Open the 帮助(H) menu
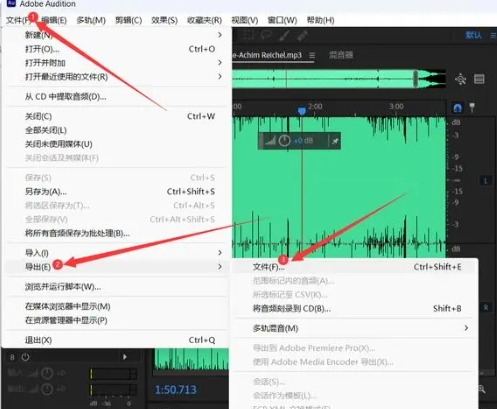This screenshot has height=409, width=497. click(x=321, y=20)
